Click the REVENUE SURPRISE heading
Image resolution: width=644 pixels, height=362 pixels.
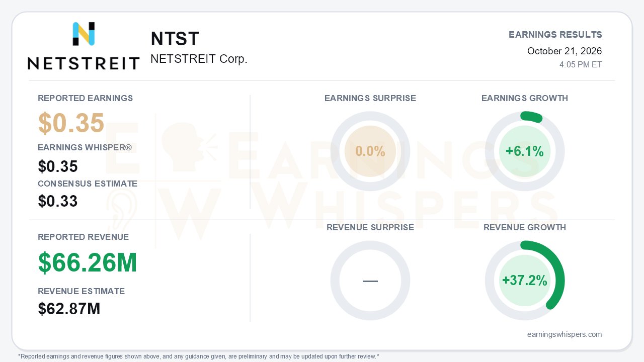(370, 227)
